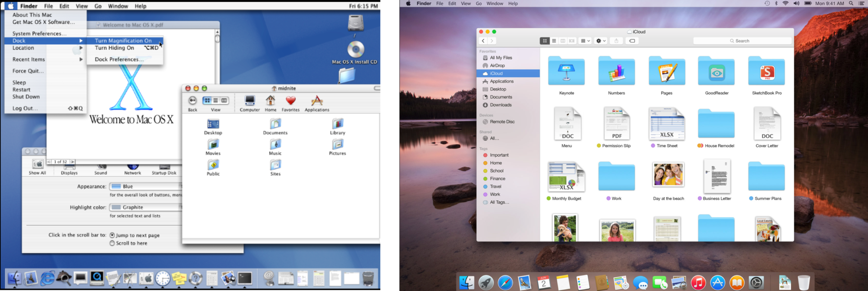This screenshot has height=291, width=868.
Task: Select System Preferences in Apple menu
Action: (x=46, y=33)
